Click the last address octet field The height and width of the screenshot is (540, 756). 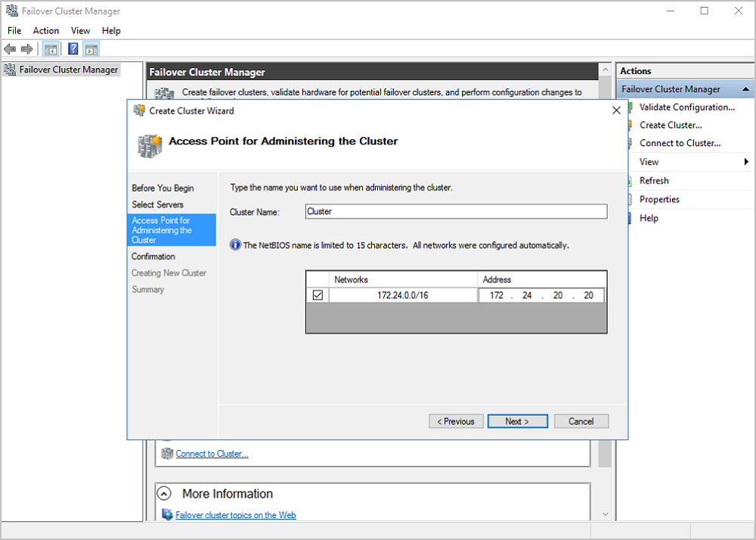(589, 295)
